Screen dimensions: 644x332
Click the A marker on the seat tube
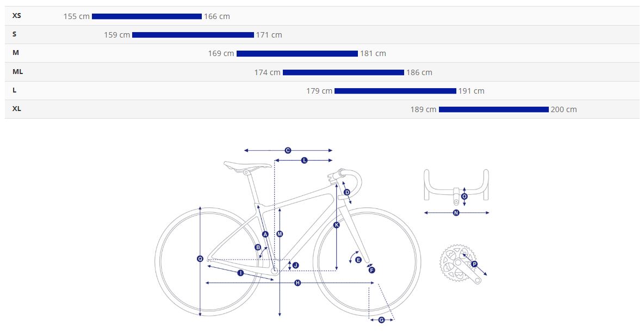[x=265, y=234]
